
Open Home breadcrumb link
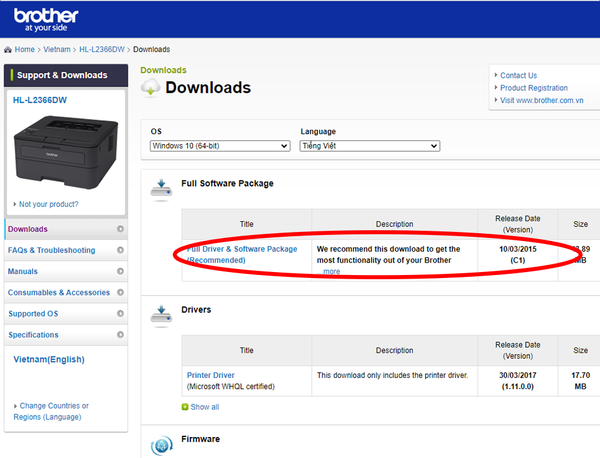pos(24,49)
